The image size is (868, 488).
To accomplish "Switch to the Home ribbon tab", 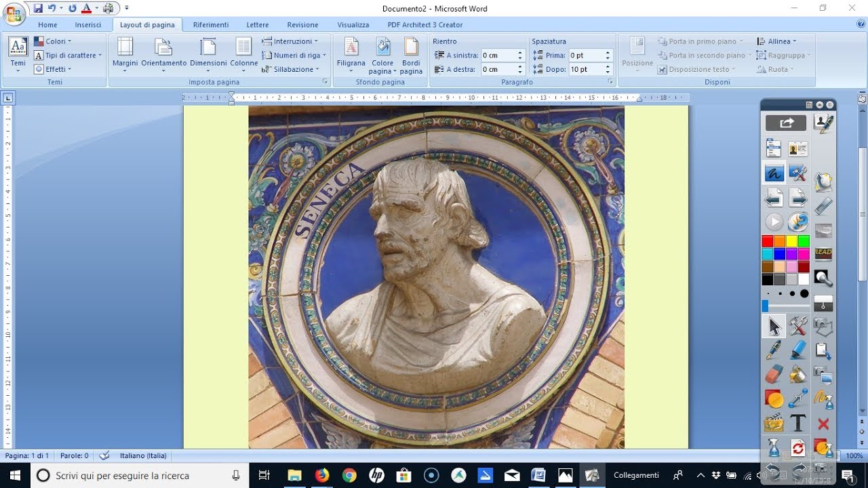I will (x=47, y=24).
